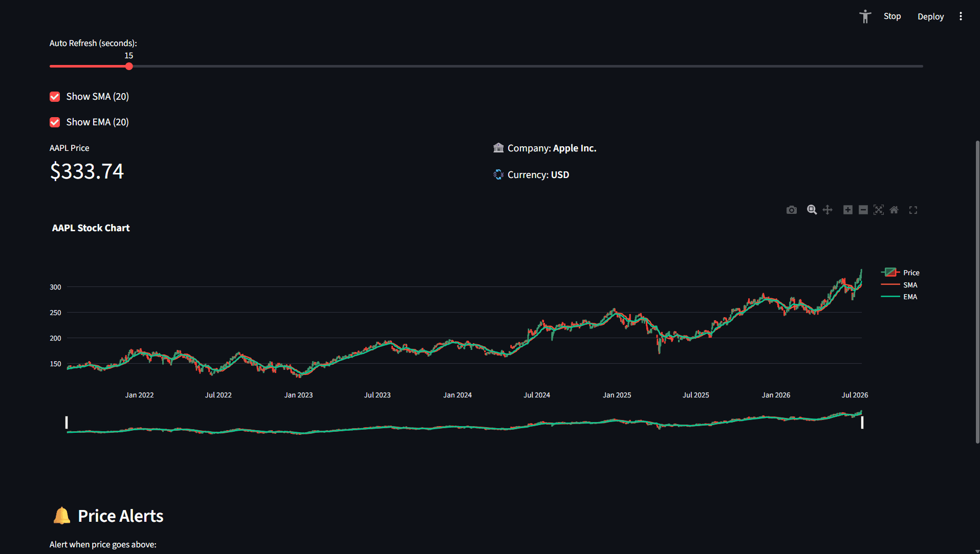Click the right range slider handle
This screenshot has height=554, width=980.
862,423
